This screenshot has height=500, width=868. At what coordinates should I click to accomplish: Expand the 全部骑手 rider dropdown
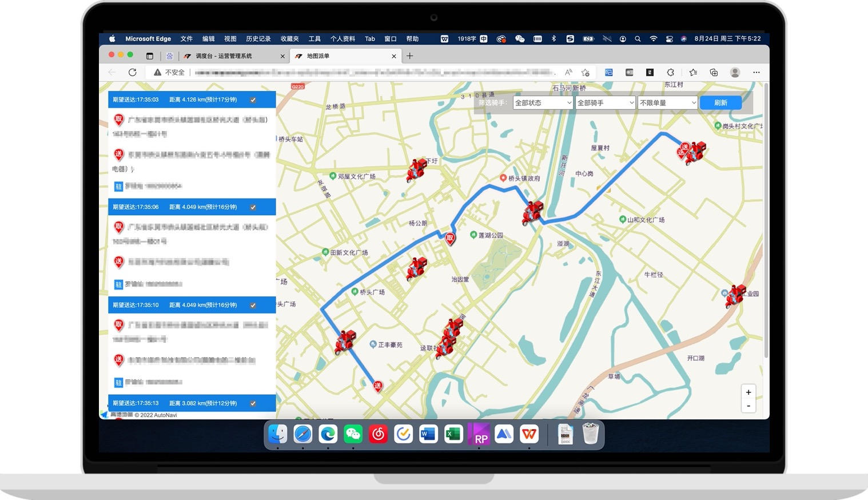(605, 103)
